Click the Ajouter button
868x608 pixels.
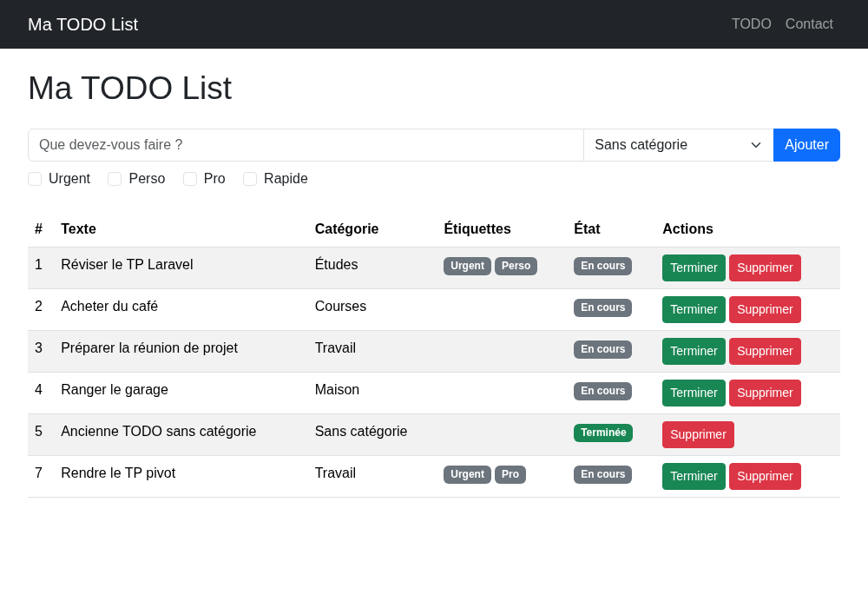[806, 145]
